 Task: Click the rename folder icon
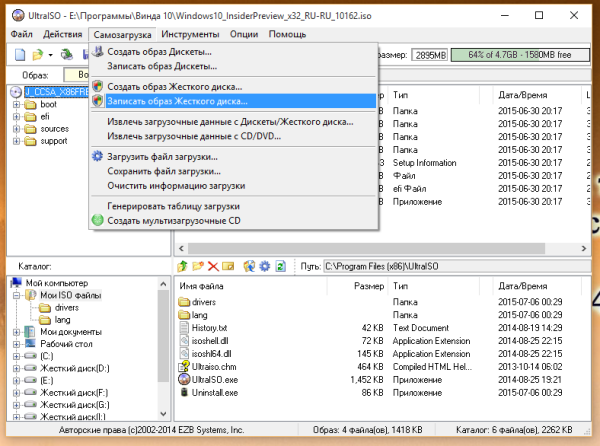click(x=228, y=266)
